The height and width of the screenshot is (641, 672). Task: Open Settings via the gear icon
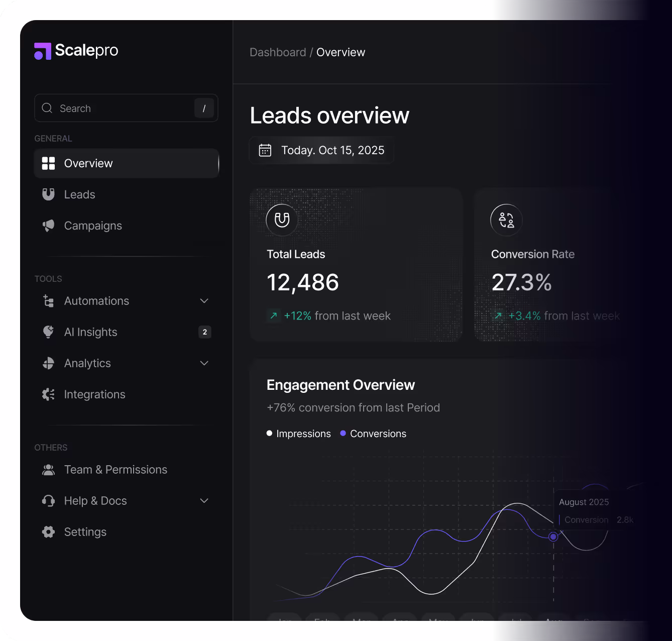(x=48, y=531)
